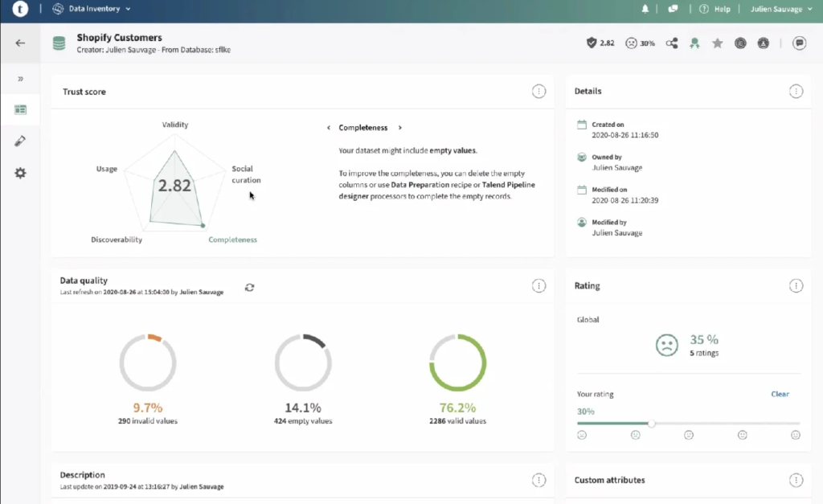Image resolution: width=823 pixels, height=504 pixels.
Task: Open the Data Inventory app switcher dropdown
Action: tap(92, 9)
